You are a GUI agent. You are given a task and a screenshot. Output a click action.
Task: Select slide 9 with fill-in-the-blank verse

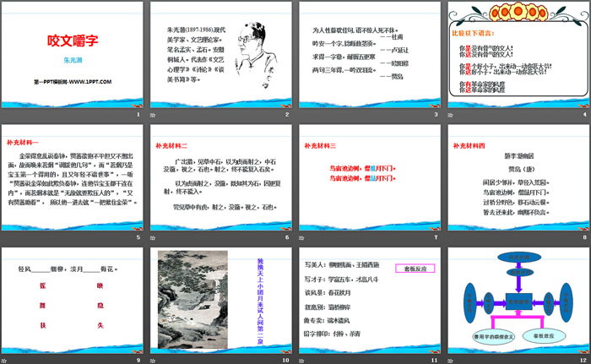click(73, 301)
